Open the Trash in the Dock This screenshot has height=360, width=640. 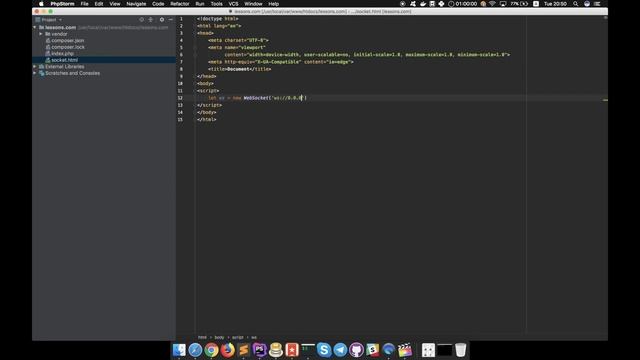(460, 350)
